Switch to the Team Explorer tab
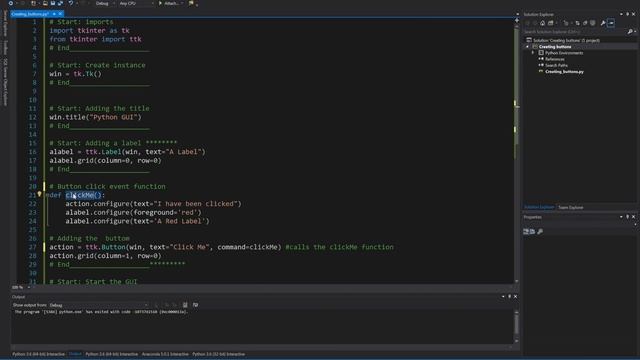Image resolution: width=640 pixels, height=360 pixels. (571, 207)
